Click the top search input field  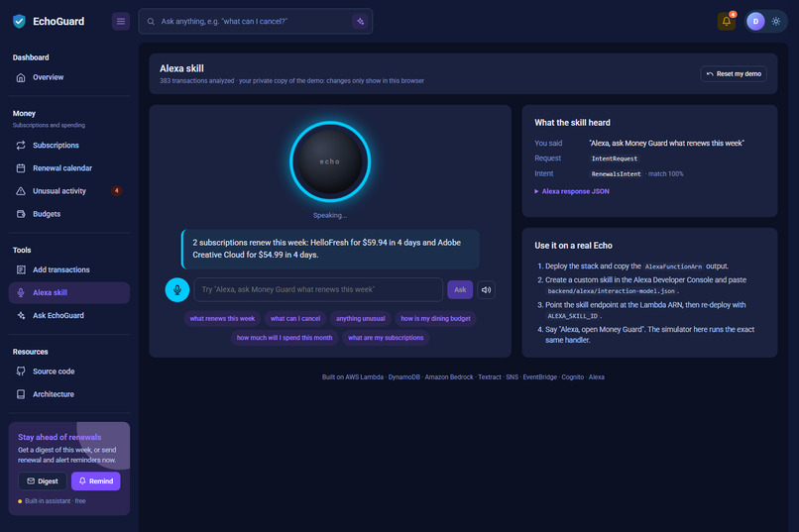pos(255,22)
